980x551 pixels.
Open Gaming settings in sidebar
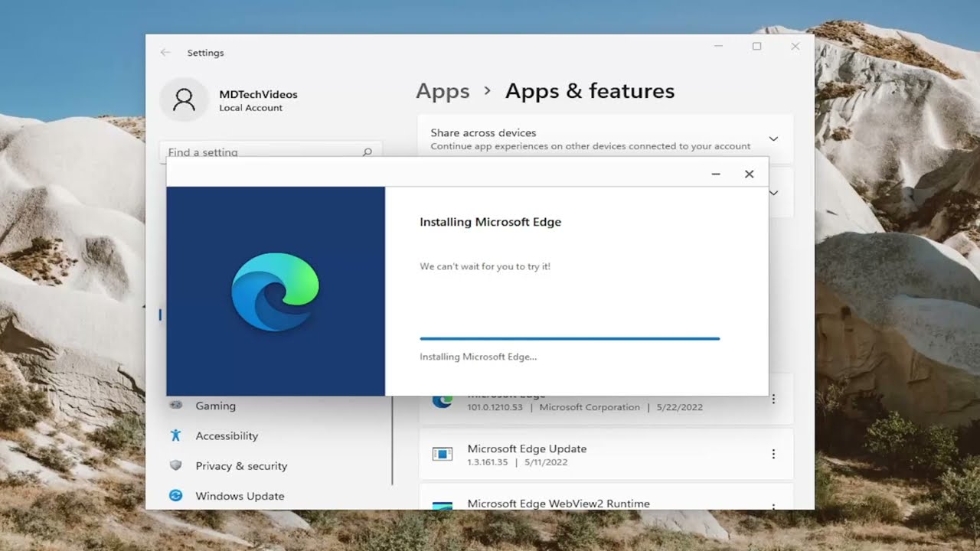(x=215, y=406)
